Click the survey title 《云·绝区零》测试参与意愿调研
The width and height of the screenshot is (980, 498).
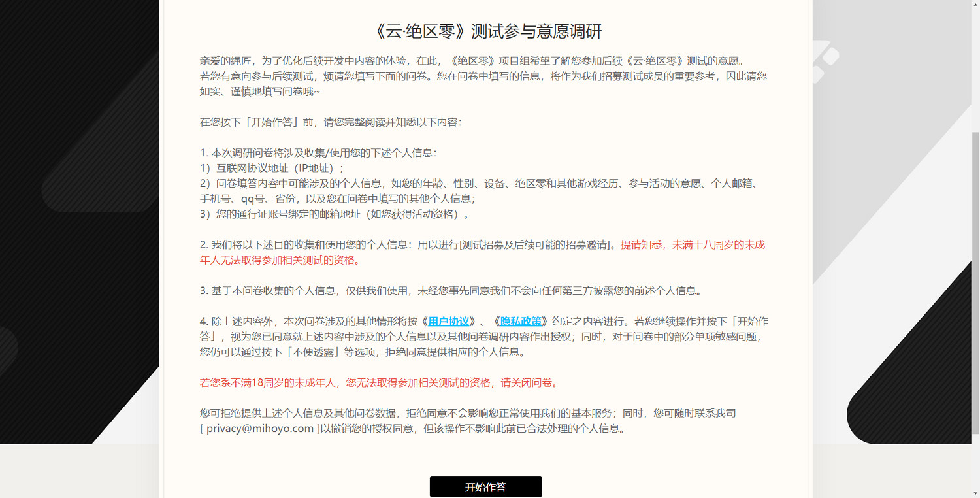click(x=486, y=31)
